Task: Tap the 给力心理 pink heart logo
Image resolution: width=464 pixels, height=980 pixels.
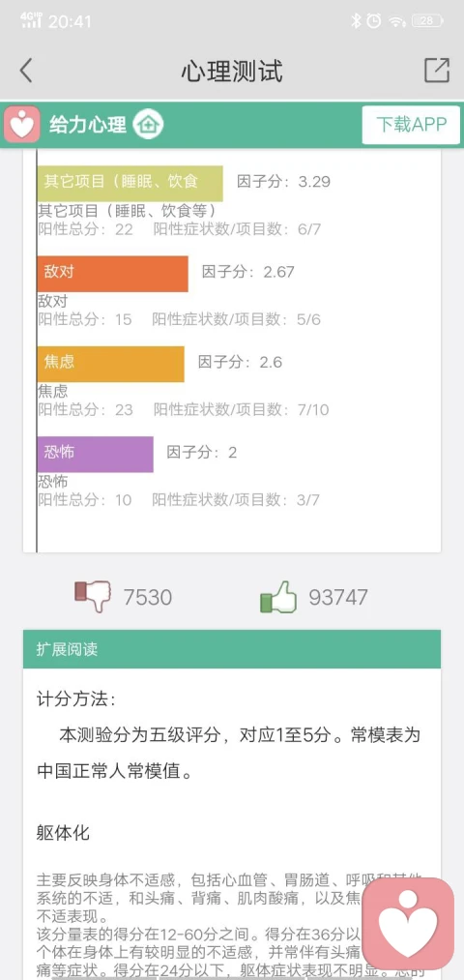Action: pos(22,125)
